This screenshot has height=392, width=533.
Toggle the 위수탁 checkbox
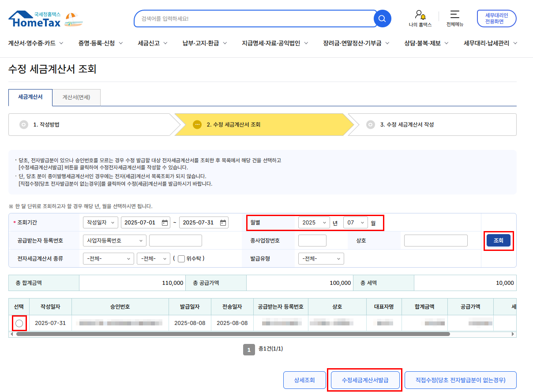pyautogui.click(x=181, y=259)
